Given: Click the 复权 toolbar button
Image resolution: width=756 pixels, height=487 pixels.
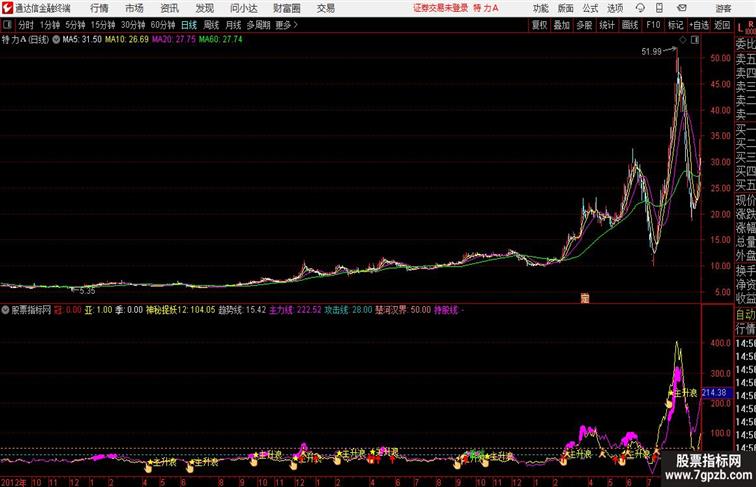Looking at the screenshot, I should [x=540, y=25].
